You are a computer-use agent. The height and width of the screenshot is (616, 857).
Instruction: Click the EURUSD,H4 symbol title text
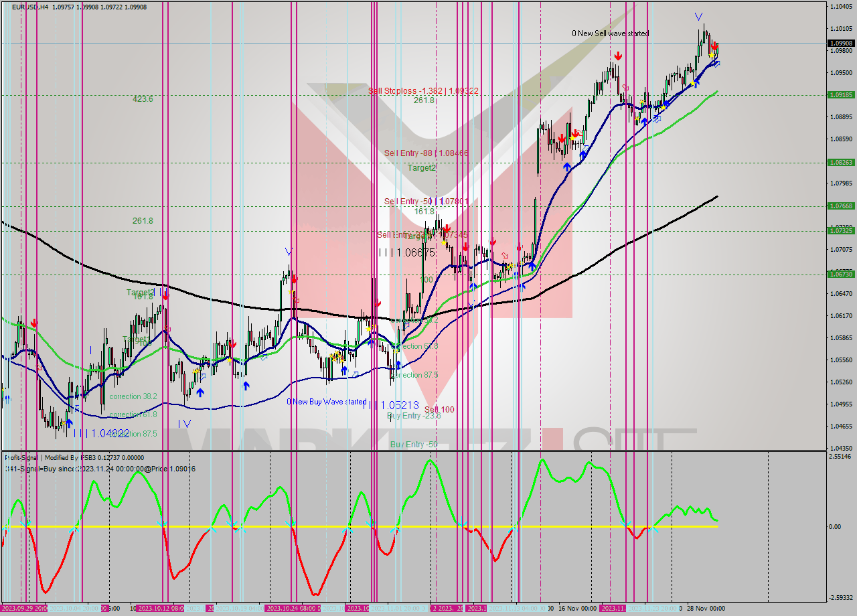coord(30,7)
